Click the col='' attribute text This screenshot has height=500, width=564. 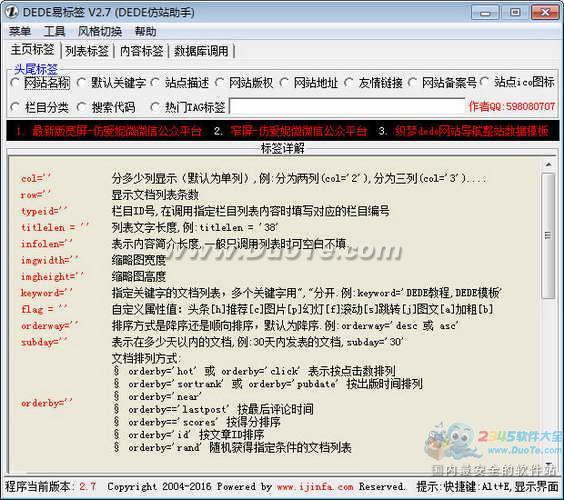pyautogui.click(x=36, y=178)
